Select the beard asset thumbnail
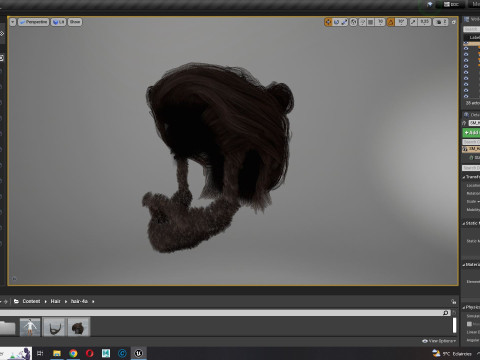The width and height of the screenshot is (480, 360). pyautogui.click(x=54, y=327)
